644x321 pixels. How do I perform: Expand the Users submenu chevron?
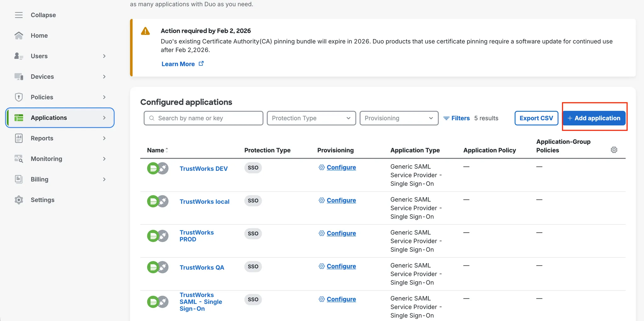(x=104, y=56)
